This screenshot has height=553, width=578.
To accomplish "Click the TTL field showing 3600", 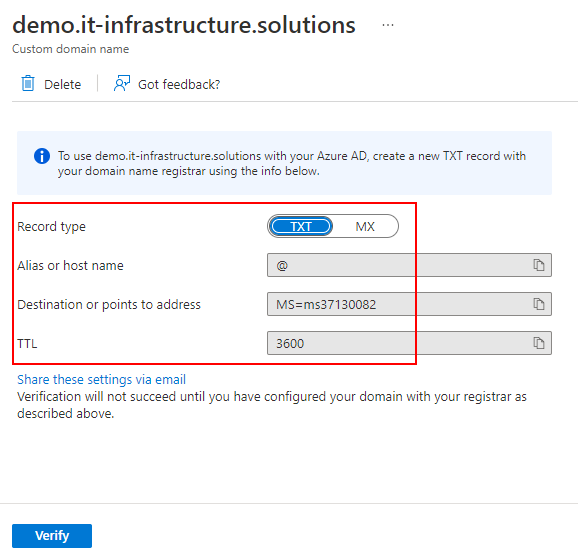I will [x=409, y=343].
